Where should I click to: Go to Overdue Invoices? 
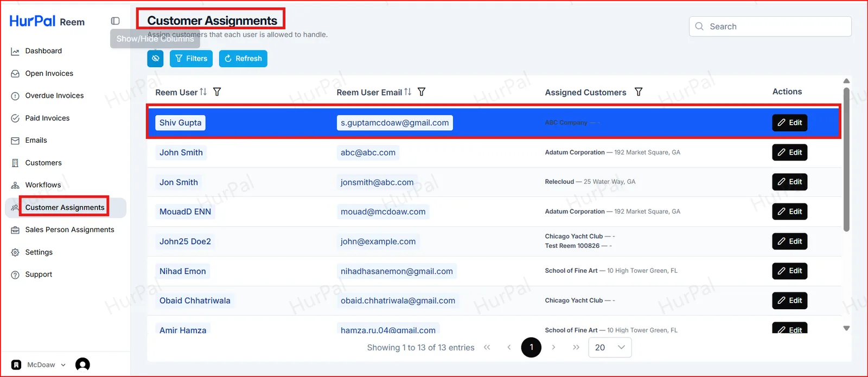tap(54, 95)
